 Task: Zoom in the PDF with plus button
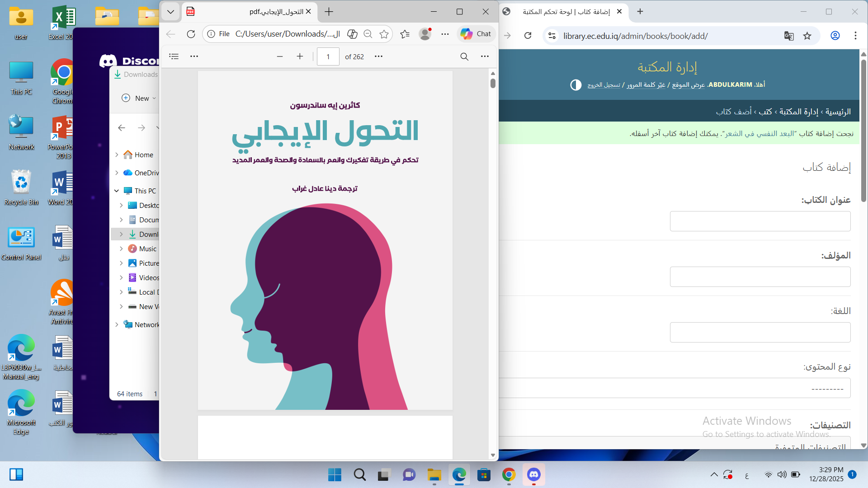[x=300, y=56]
